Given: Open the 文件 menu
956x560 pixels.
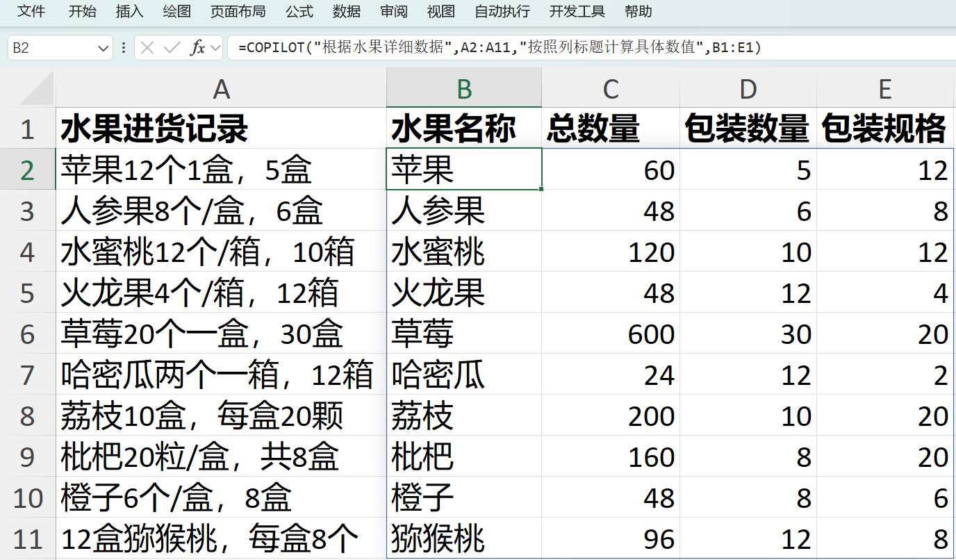Looking at the screenshot, I should pos(31,11).
